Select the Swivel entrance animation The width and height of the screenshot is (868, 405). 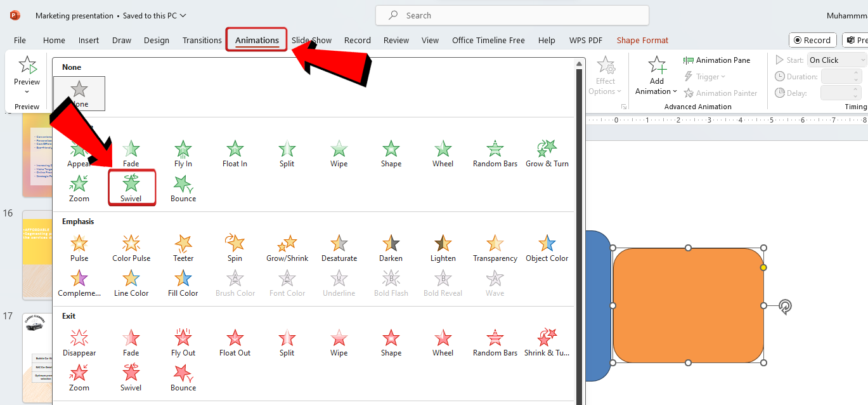(131, 187)
